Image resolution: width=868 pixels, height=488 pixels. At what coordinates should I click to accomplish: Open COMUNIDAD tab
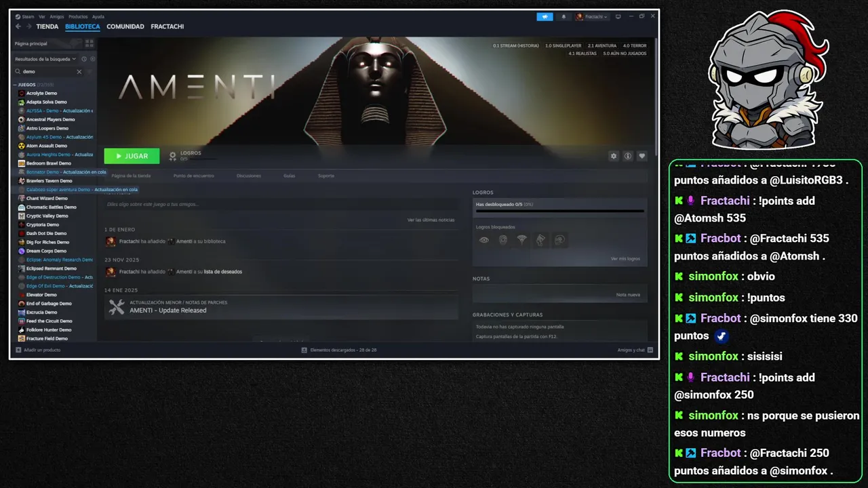click(125, 26)
